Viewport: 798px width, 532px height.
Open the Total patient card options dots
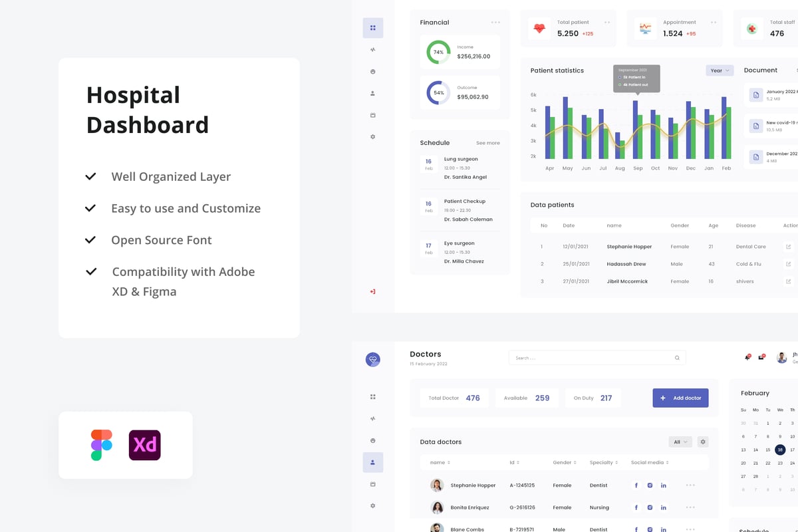(x=607, y=23)
